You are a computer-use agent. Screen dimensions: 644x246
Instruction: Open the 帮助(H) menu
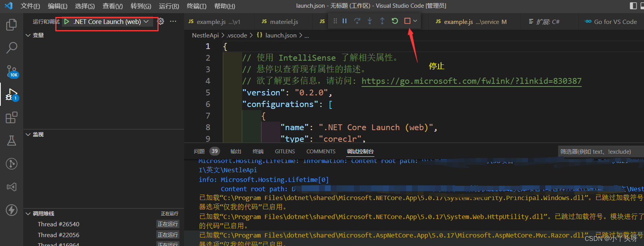pos(225,6)
